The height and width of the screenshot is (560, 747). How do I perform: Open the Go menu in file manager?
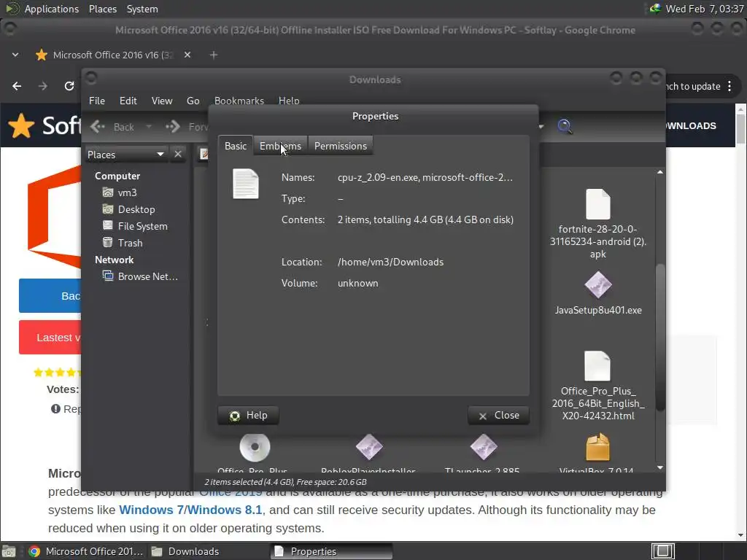click(193, 101)
